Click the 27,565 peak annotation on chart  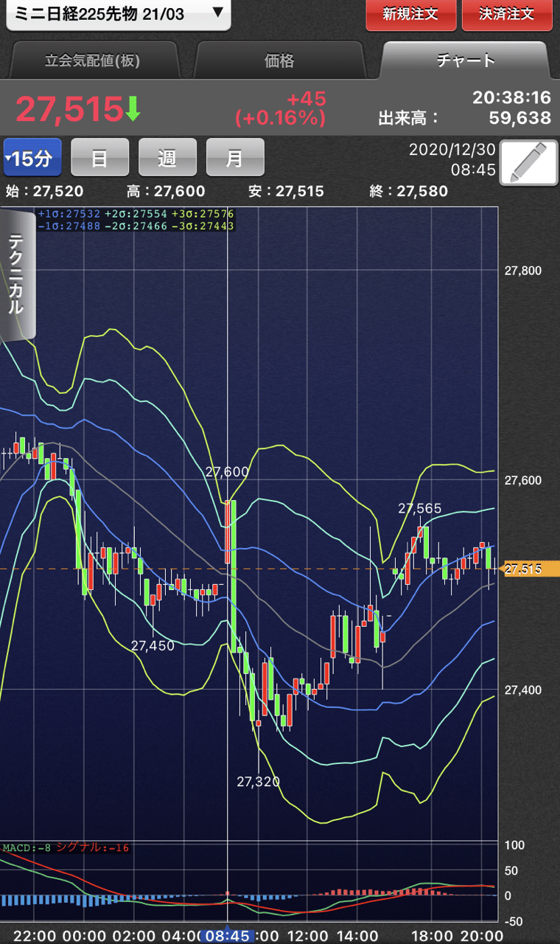420,508
